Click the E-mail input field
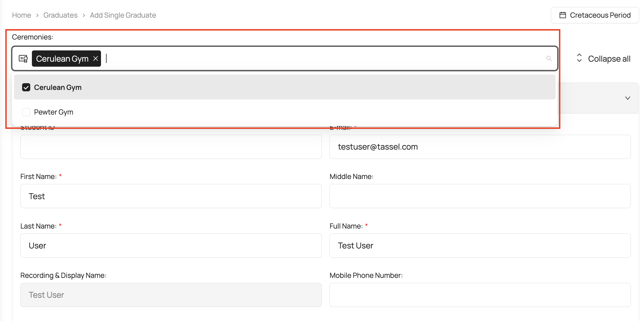Viewport: 644px width, 321px height. coord(480,147)
